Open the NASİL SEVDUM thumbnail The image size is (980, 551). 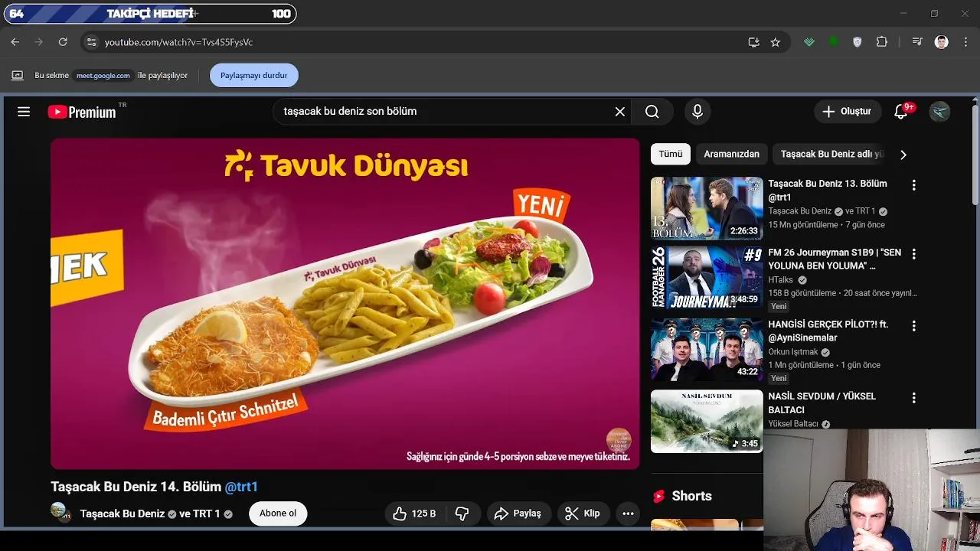[x=707, y=421]
